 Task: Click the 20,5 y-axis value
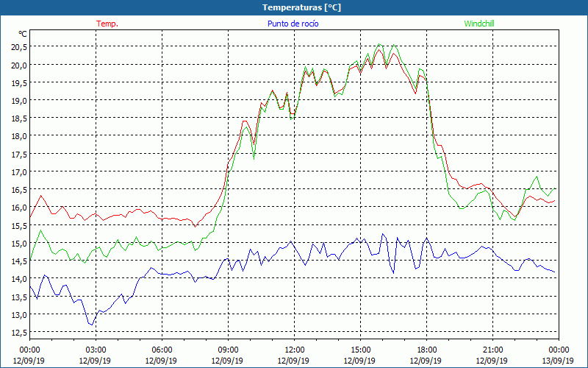(x=19, y=47)
